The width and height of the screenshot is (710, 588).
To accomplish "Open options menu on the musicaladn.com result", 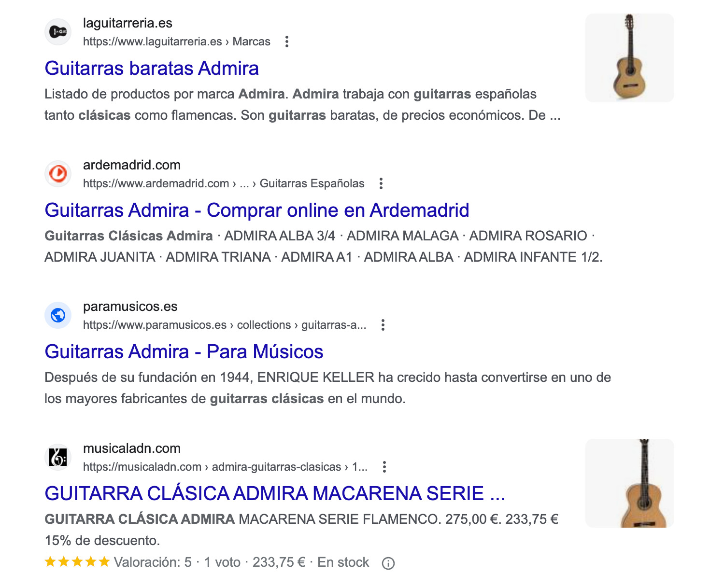I will (x=384, y=467).
